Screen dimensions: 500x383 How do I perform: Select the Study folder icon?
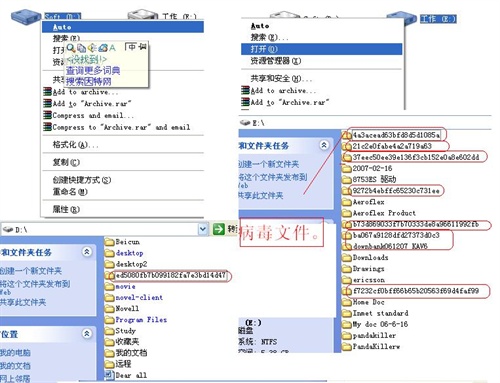point(110,331)
